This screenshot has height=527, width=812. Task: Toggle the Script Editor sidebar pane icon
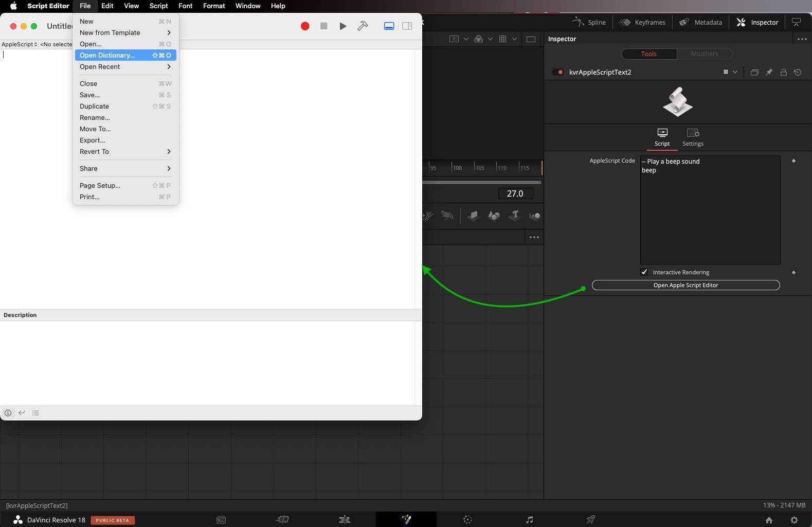407,26
